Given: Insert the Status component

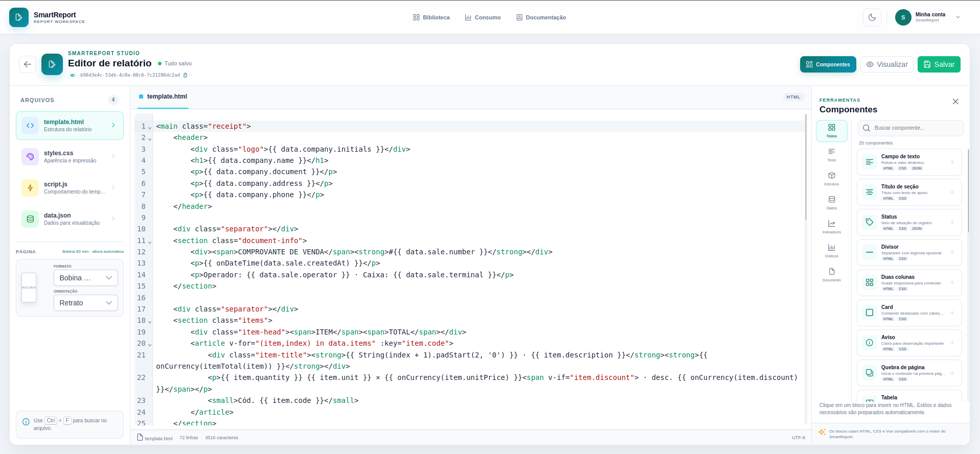Looking at the screenshot, I should click(x=909, y=222).
